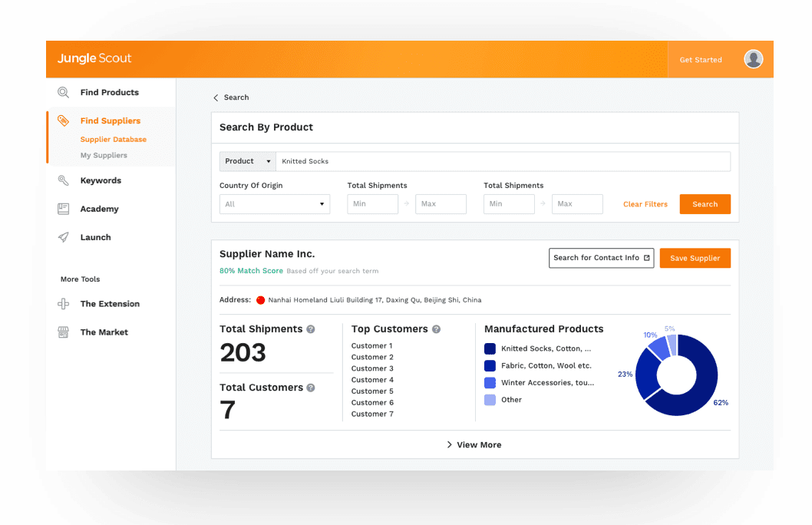
Task: Click second Total Shipments Min field
Action: coord(509,204)
